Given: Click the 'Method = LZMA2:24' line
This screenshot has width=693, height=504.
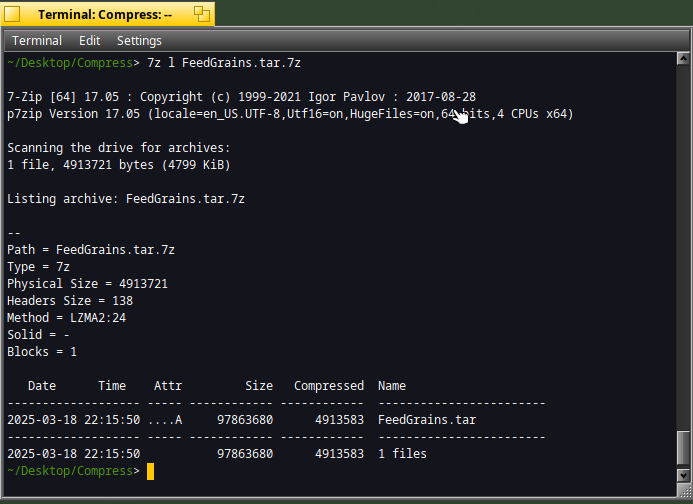Looking at the screenshot, I should pyautogui.click(x=66, y=318).
